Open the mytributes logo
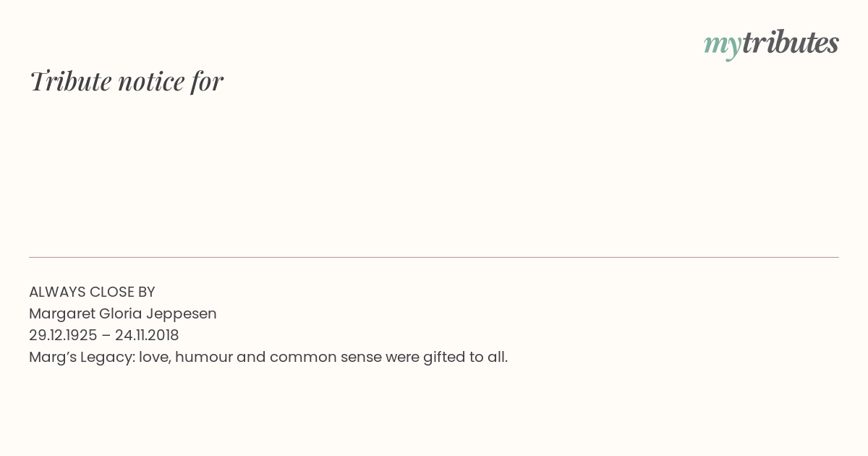868x456 pixels. point(771,44)
